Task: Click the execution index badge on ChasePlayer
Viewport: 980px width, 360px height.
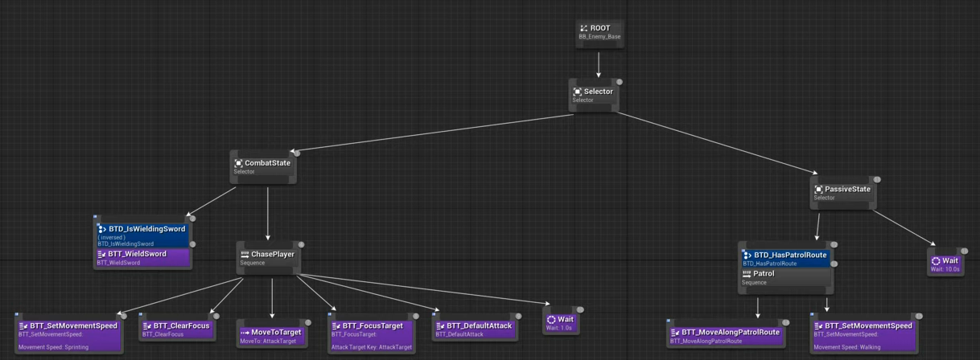Action: (302, 244)
